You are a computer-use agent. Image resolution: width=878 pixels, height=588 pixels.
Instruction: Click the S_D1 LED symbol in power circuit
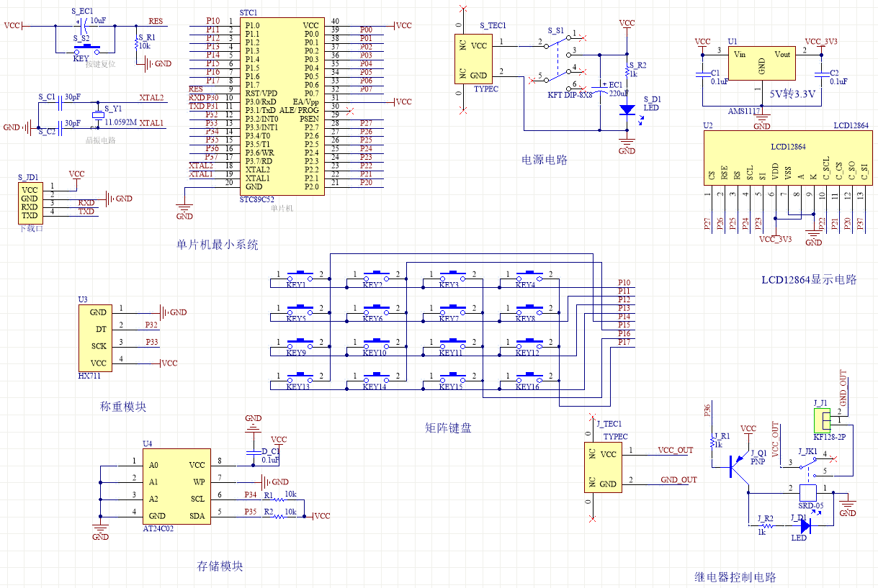click(627, 110)
